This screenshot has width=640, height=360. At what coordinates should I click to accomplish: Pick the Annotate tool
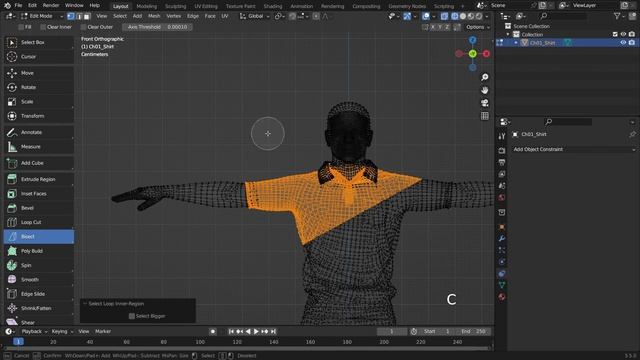coord(39,132)
